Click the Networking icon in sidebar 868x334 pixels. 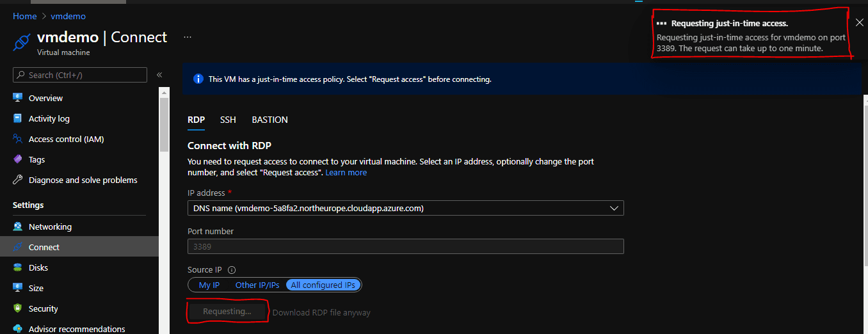[18, 227]
